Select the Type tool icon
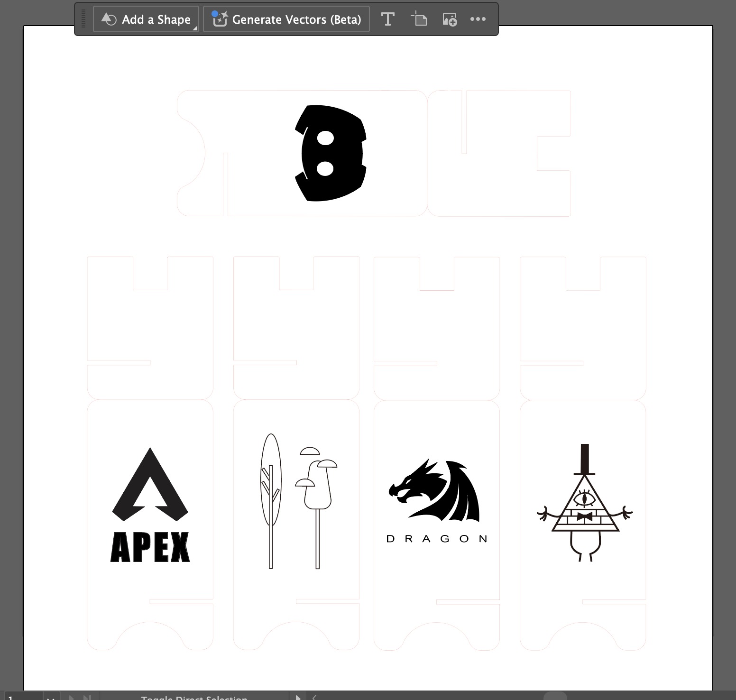 pyautogui.click(x=387, y=19)
